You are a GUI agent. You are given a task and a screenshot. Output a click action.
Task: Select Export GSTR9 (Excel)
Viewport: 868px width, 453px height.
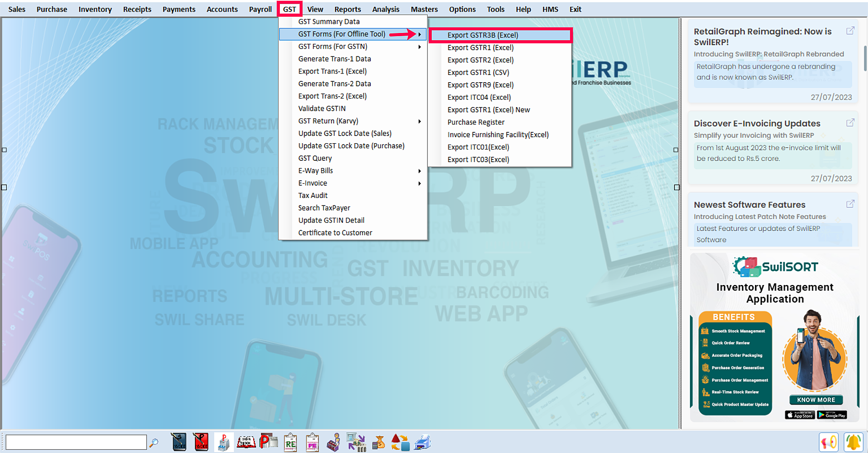(x=500, y=85)
